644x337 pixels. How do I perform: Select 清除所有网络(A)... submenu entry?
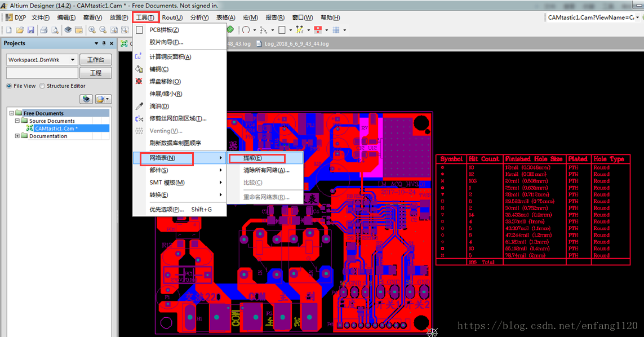click(265, 170)
